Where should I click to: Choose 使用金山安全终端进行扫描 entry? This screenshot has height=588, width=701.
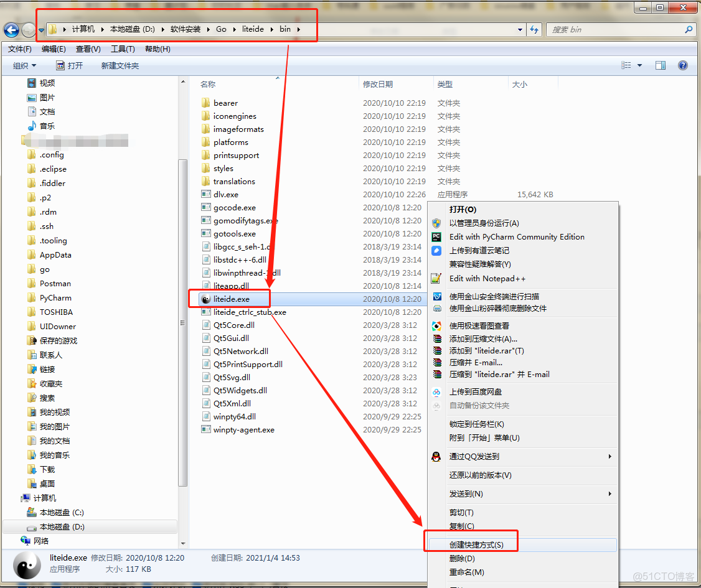[x=494, y=296]
